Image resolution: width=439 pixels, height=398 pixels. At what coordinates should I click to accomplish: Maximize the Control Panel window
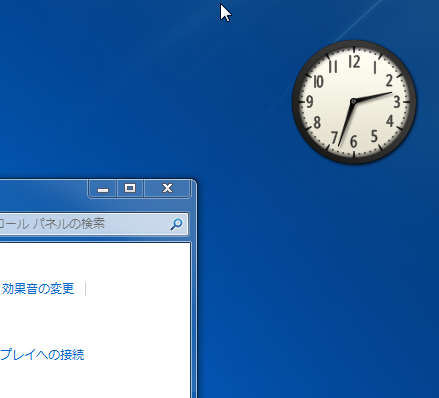click(130, 189)
